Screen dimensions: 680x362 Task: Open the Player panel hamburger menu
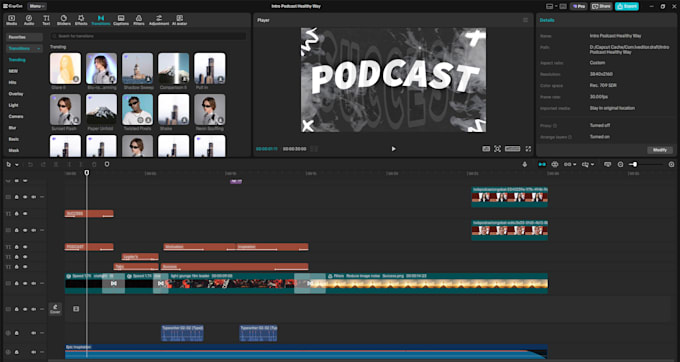point(526,20)
